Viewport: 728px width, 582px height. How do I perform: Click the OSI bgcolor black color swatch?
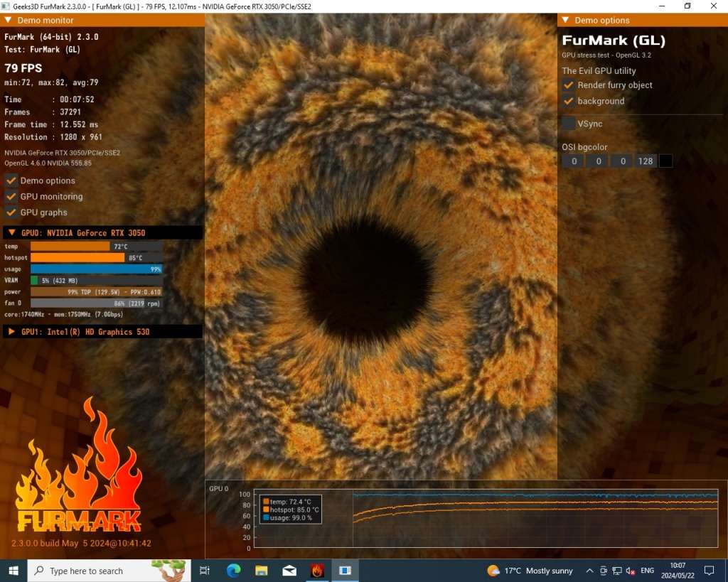(x=665, y=161)
